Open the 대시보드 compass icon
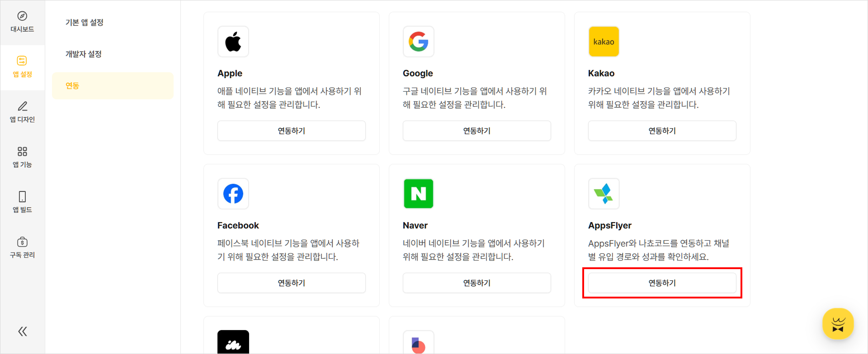 click(22, 16)
